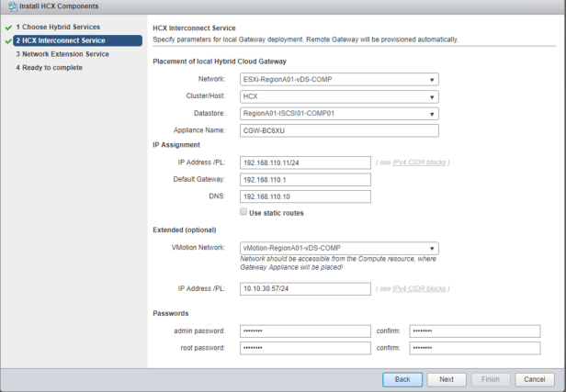Image resolution: width=566 pixels, height=392 pixels.
Task: Click green checkmark beside HCX Interconnect Service
Action: [x=7, y=40]
